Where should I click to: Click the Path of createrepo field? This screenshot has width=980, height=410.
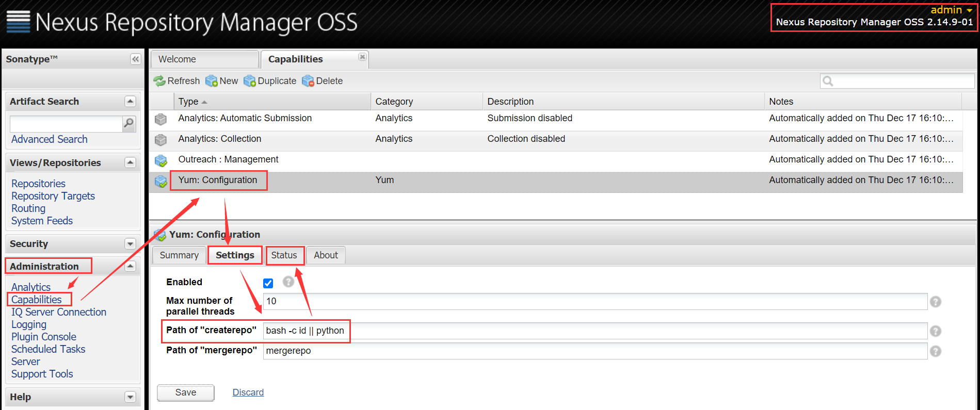(595, 331)
